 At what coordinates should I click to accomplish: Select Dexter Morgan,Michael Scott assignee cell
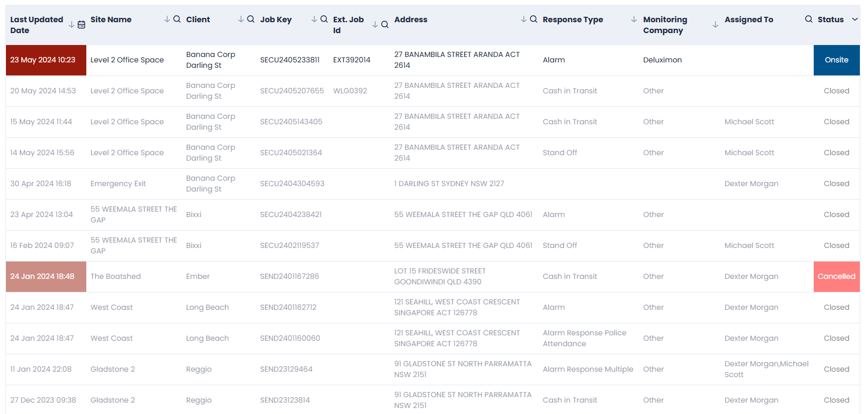tap(766, 369)
